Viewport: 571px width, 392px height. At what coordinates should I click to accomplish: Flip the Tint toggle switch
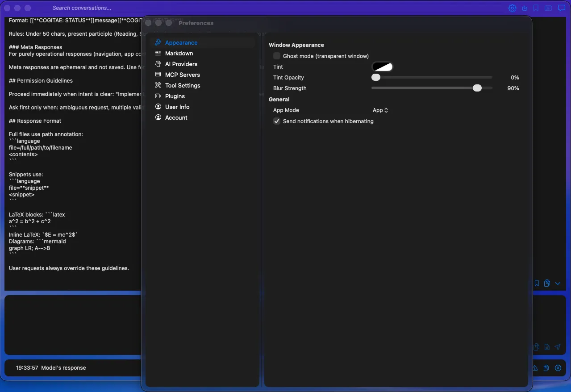tap(382, 67)
